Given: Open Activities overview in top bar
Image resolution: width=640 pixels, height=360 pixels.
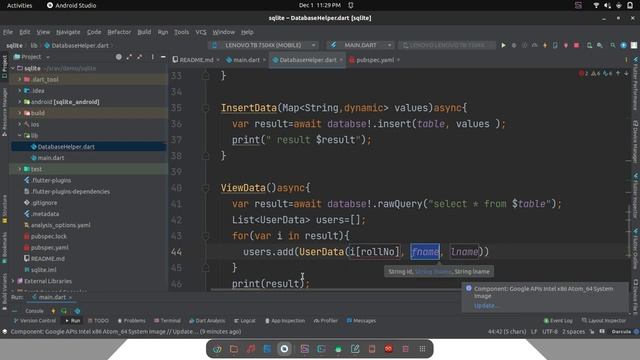Looking at the screenshot, I should [x=19, y=5].
